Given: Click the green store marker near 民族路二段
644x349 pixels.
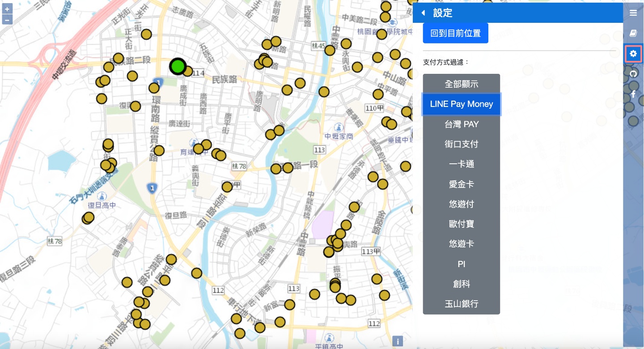Looking at the screenshot, I should click(x=178, y=66).
